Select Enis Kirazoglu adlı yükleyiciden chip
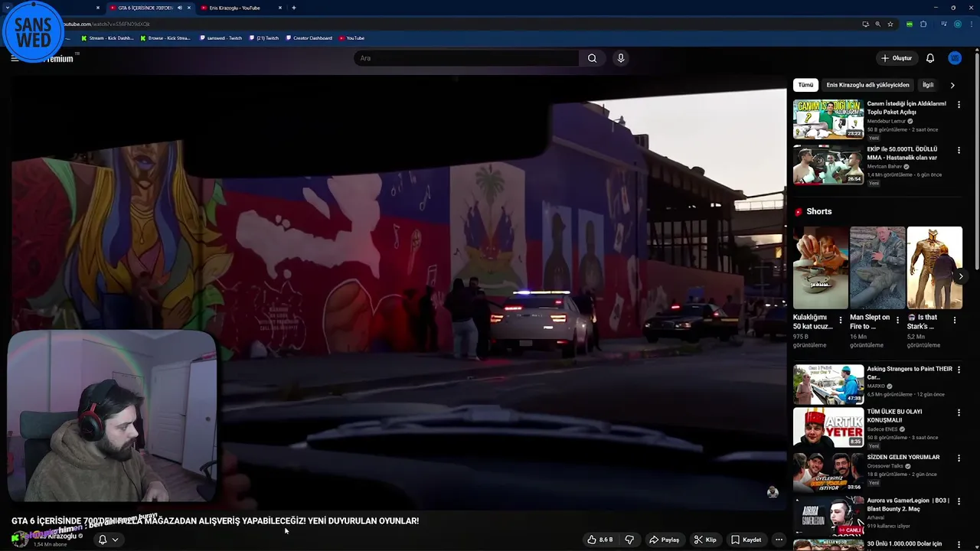980x551 pixels. [867, 85]
